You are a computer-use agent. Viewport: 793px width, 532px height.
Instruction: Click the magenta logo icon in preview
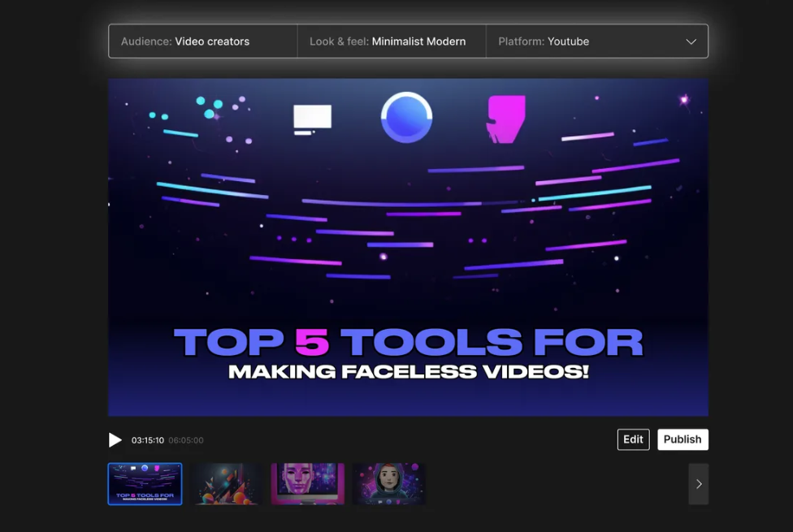506,119
